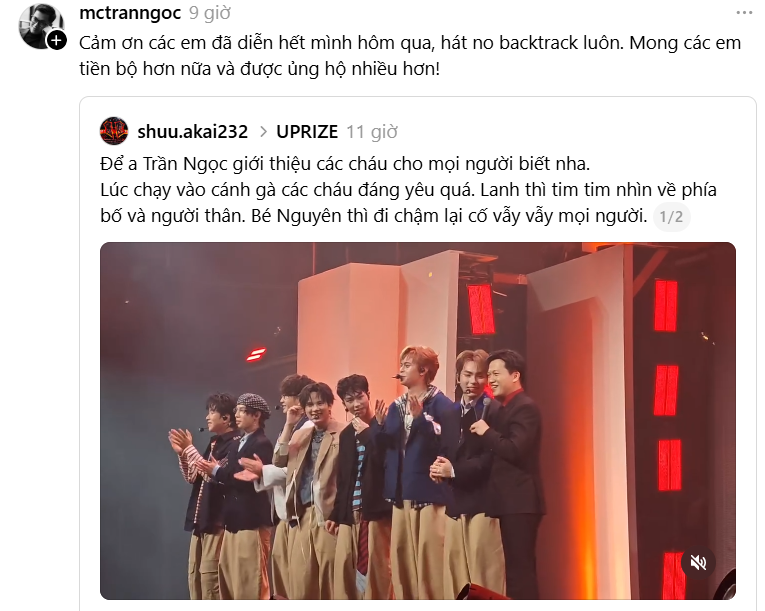Open the post via the "9 giờ" timestamp

210,13
